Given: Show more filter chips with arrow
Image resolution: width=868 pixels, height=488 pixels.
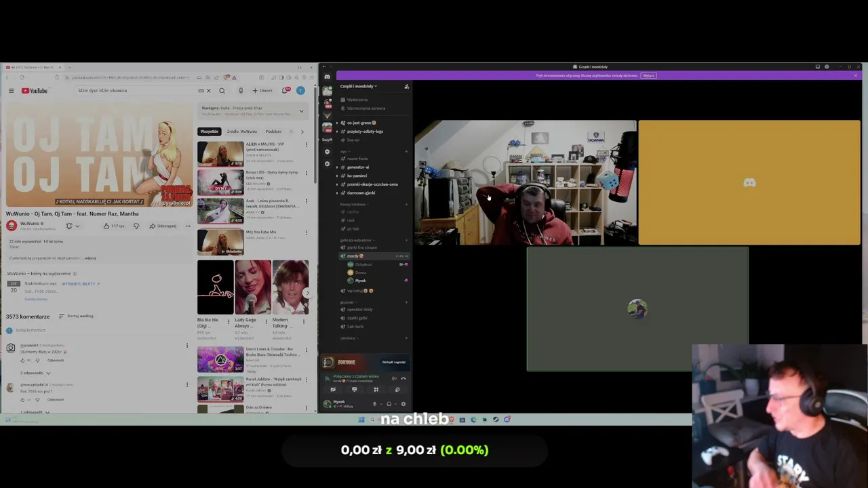Looking at the screenshot, I should click(x=302, y=131).
